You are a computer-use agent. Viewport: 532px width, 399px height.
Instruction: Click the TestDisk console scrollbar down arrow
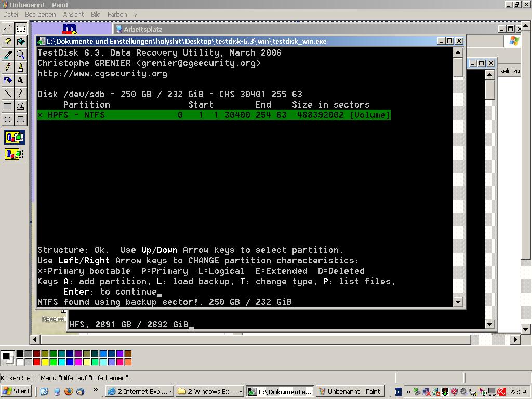458,301
